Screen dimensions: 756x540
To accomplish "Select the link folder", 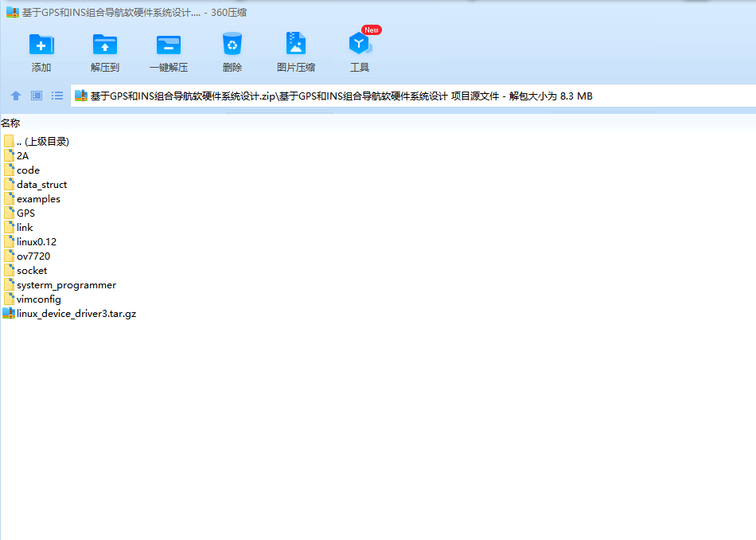I will tap(18, 227).
